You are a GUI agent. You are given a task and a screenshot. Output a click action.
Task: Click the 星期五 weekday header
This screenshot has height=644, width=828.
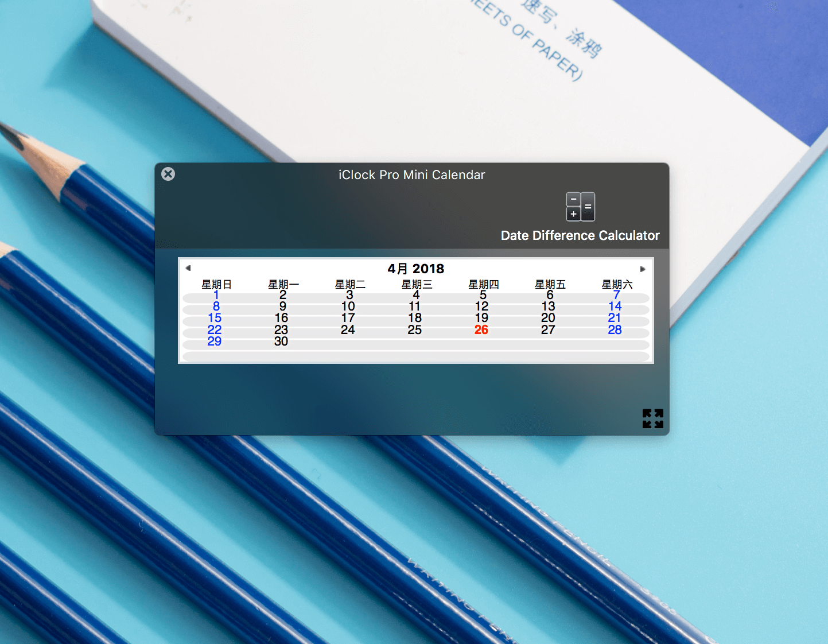[x=550, y=284]
